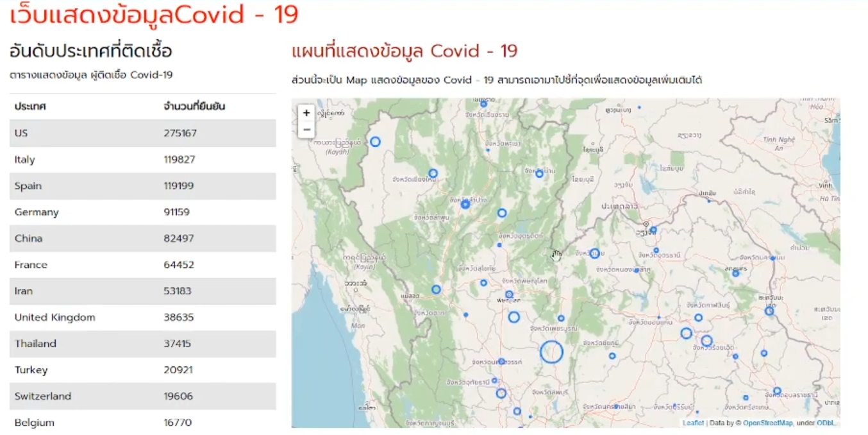Click the confirmed count 91159

[x=177, y=212]
